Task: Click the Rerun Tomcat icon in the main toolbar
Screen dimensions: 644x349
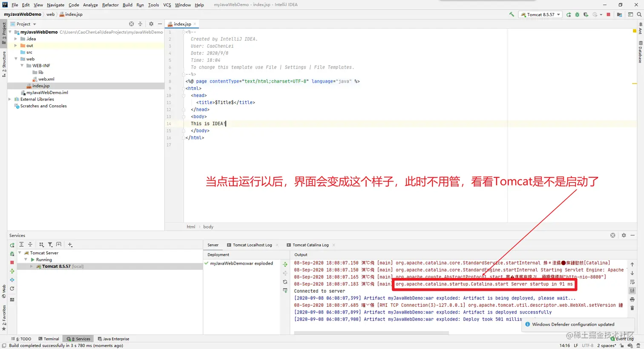Action: coord(569,14)
